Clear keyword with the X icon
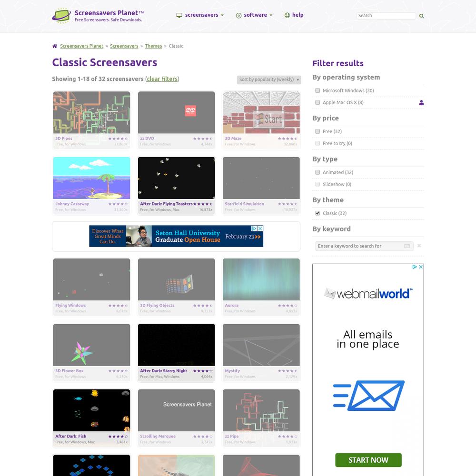 tap(419, 246)
